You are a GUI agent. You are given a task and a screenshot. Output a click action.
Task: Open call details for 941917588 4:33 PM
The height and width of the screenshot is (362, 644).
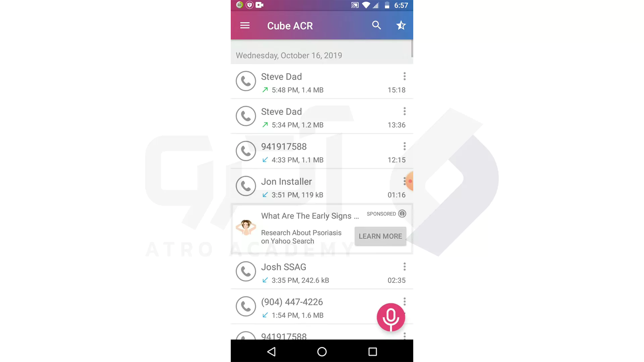[x=322, y=152]
